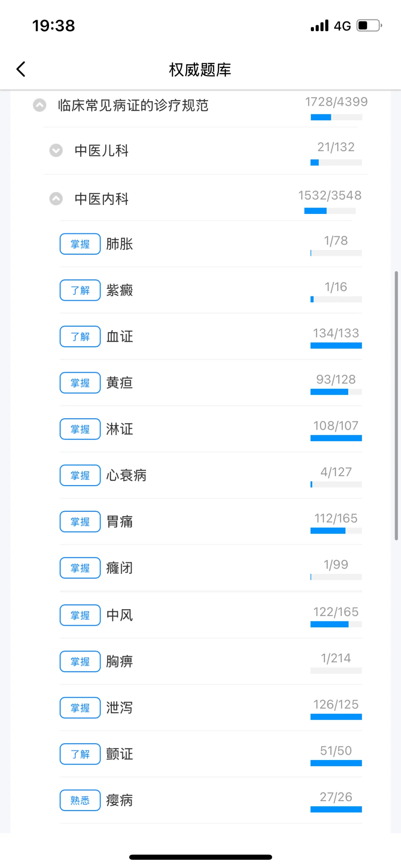401x868 pixels.
Task: Collapse the 中医内科 category
Action: coord(56,199)
